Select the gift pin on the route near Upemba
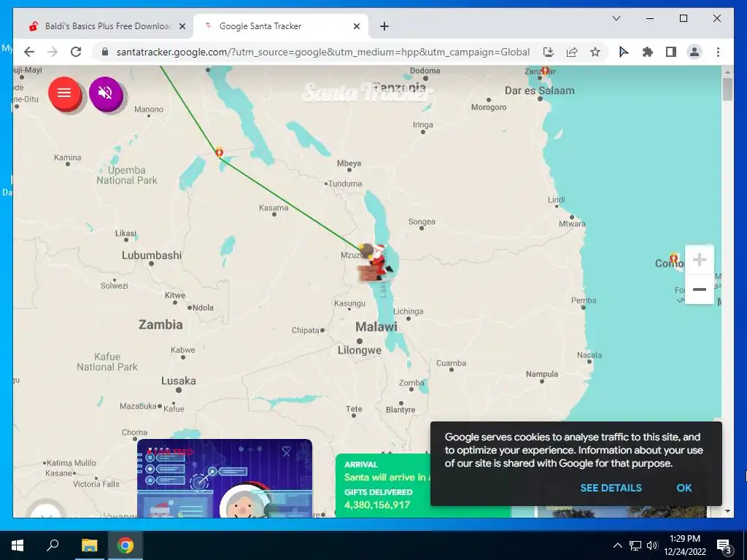Screen dimensions: 747x560 coord(219,152)
